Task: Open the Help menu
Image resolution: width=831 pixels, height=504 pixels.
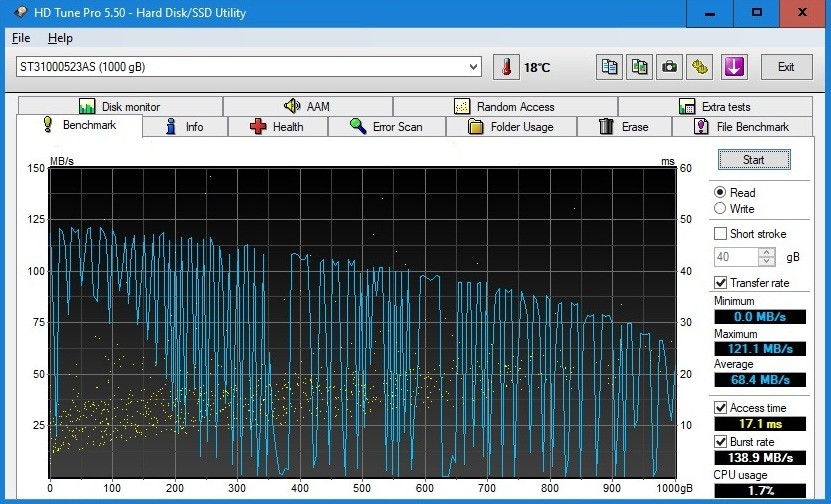Action: (60, 38)
